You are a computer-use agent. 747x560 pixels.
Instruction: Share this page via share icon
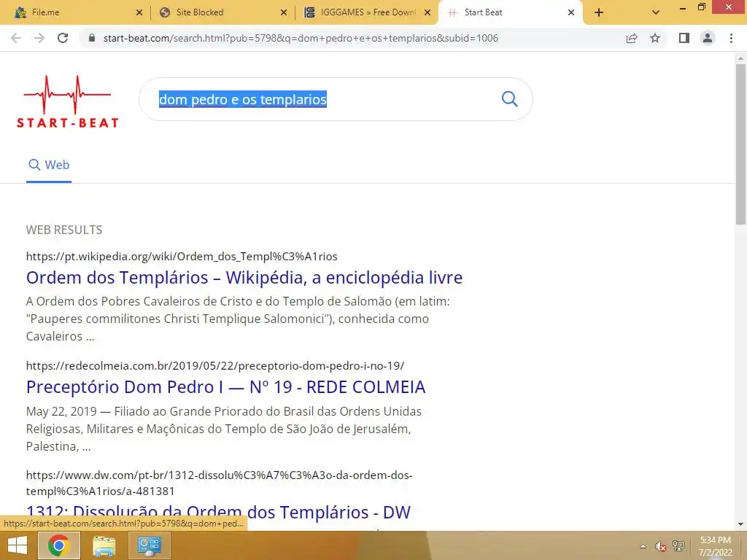click(632, 38)
